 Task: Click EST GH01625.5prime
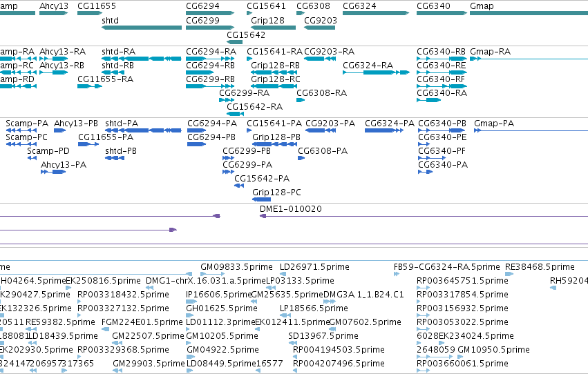(x=222, y=308)
